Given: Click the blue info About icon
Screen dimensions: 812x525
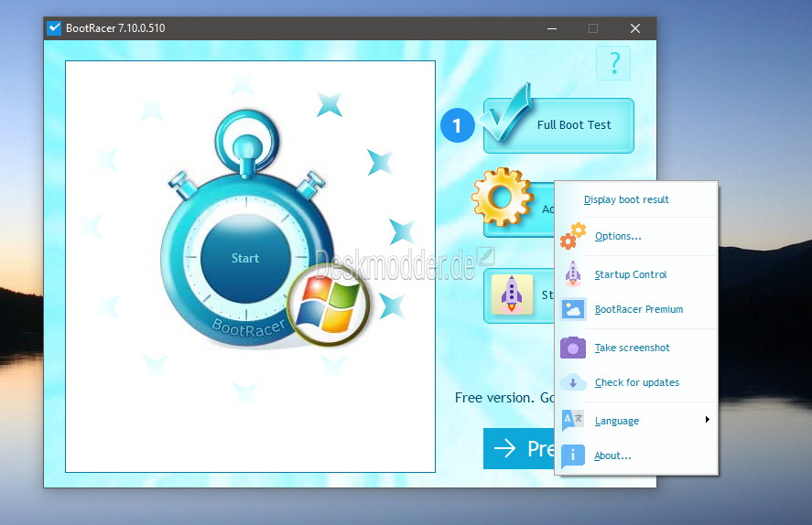Looking at the screenshot, I should 573,455.
